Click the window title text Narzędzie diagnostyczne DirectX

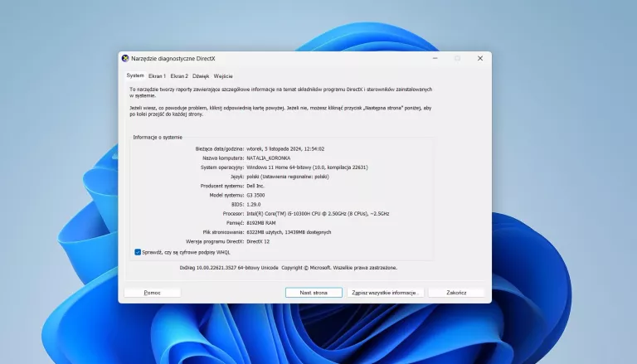coord(173,58)
